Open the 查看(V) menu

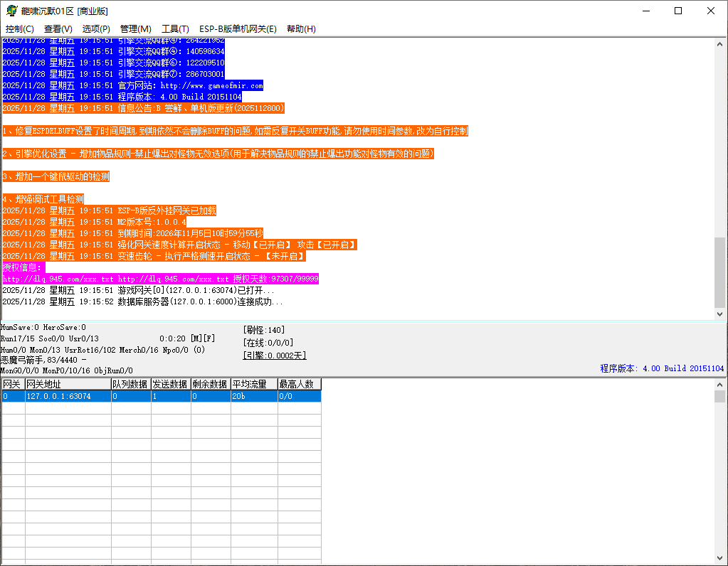(58, 29)
